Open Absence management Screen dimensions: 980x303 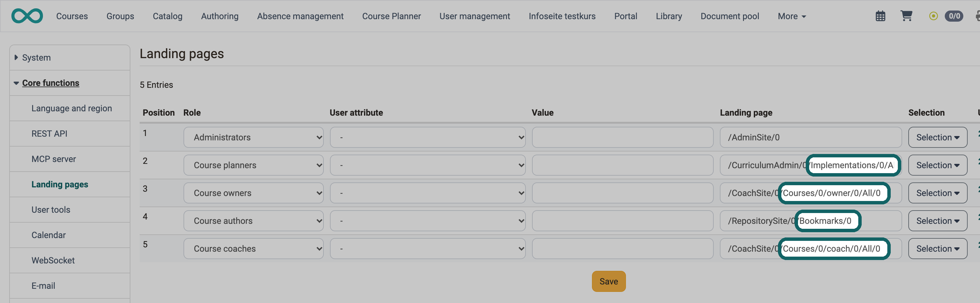(300, 16)
